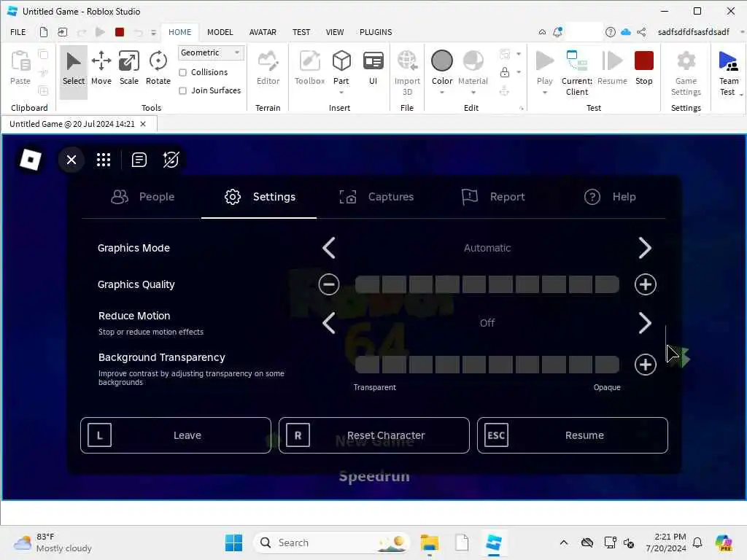The height and width of the screenshot is (560, 747).
Task: Click the Background Transparency slider bar
Action: click(487, 365)
